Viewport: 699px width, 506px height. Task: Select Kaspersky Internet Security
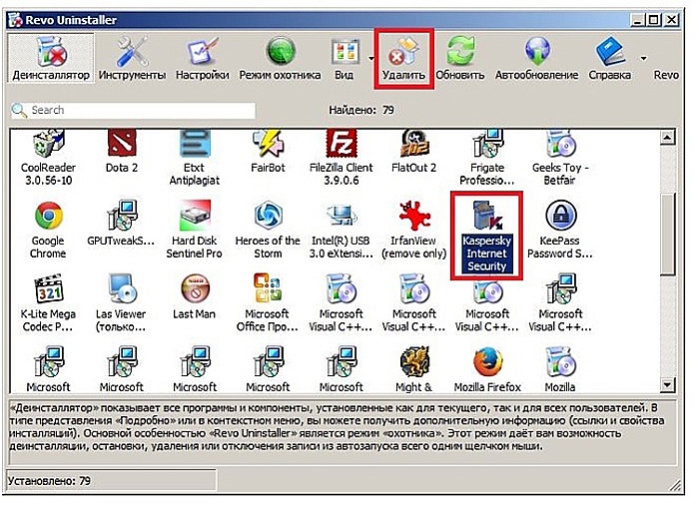(486, 236)
